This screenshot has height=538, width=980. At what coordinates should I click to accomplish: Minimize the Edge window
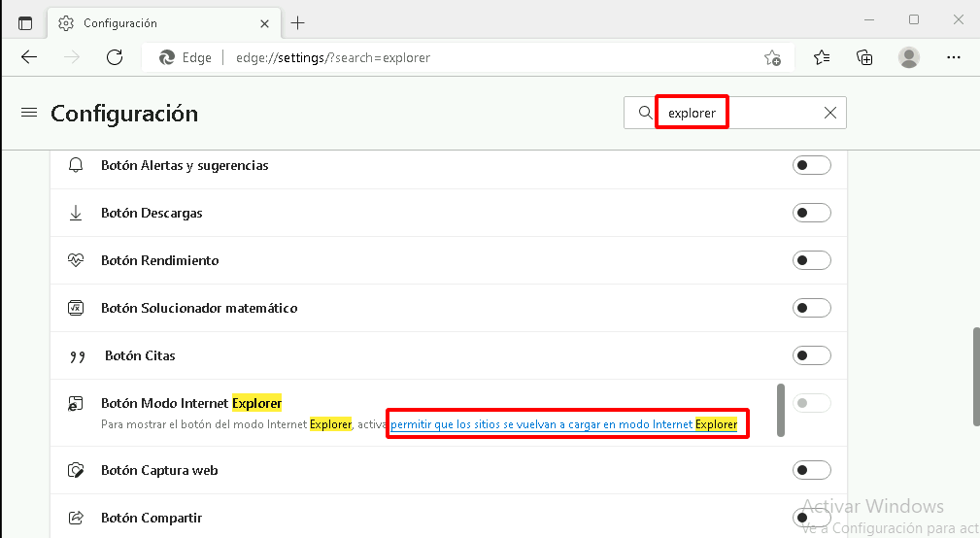tap(868, 20)
